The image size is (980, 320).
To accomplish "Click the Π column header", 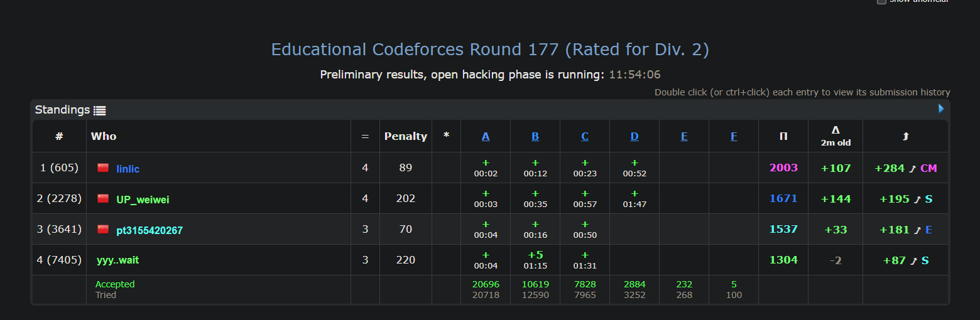I will (783, 136).
